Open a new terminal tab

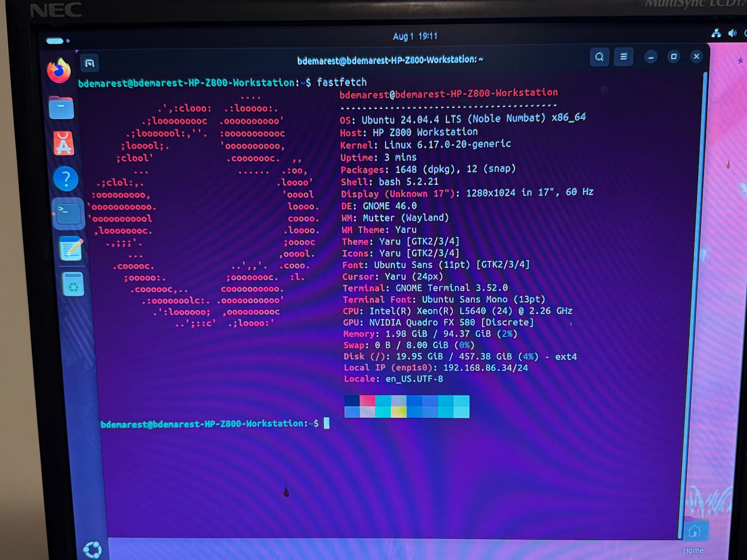click(x=90, y=63)
